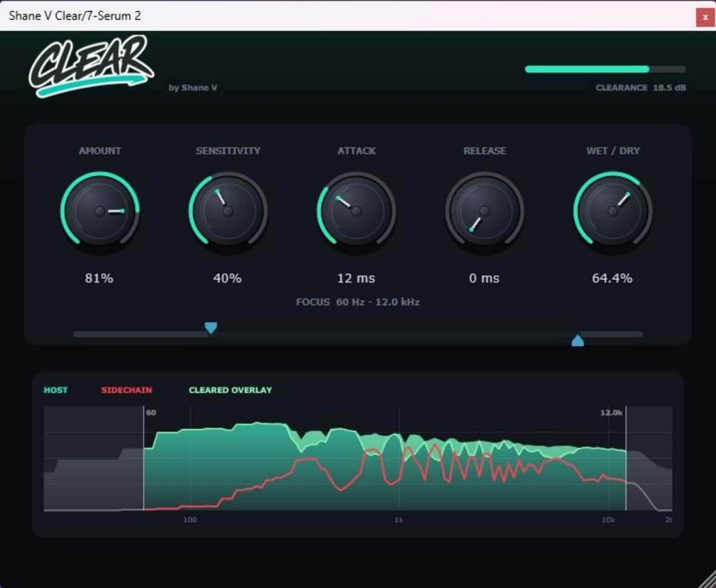Click the 'by Shane V' credit text
716x588 pixels.
[193, 88]
